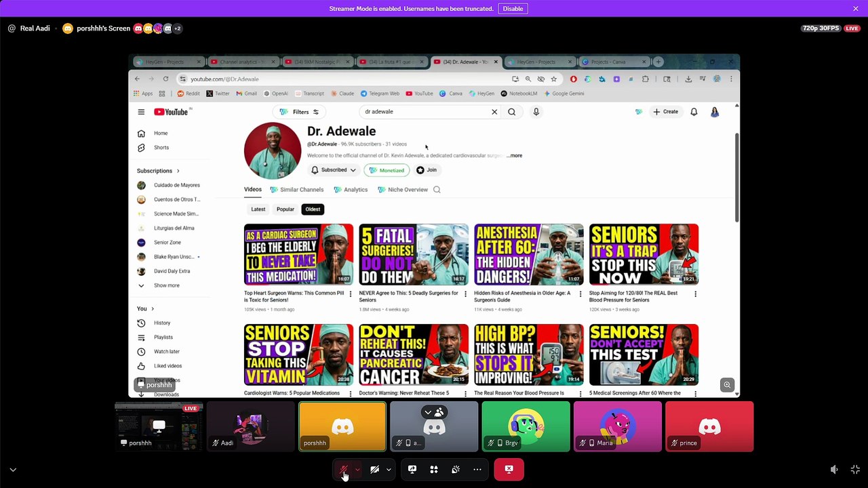Expand the Subscriptions section

tap(159, 171)
